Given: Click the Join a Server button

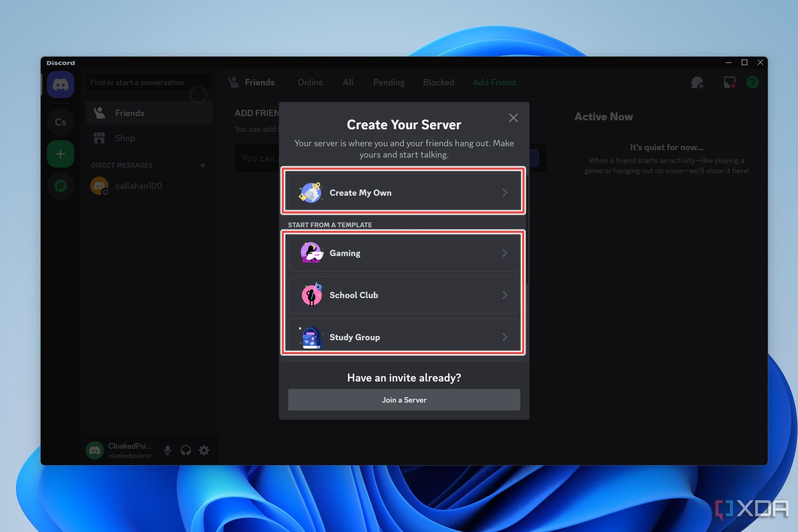Looking at the screenshot, I should (x=404, y=399).
